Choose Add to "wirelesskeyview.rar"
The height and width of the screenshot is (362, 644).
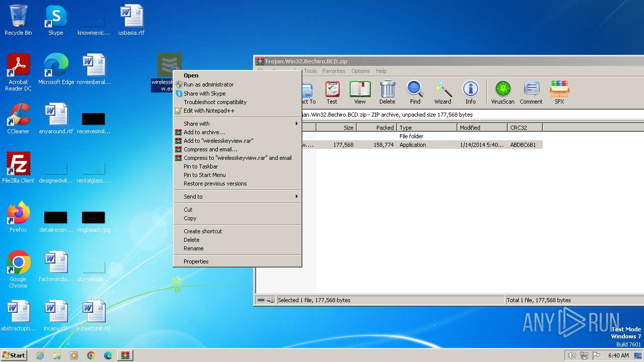(237, 141)
